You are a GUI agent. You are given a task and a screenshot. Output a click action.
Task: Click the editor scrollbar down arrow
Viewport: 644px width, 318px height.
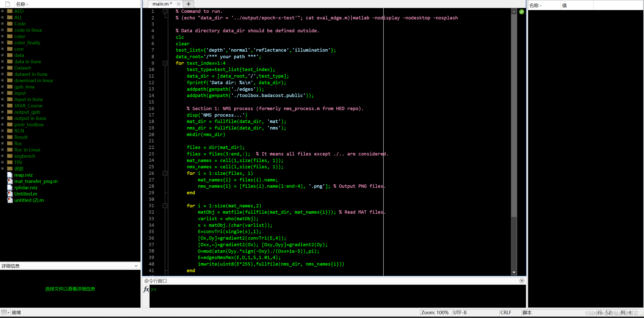[x=514, y=272]
